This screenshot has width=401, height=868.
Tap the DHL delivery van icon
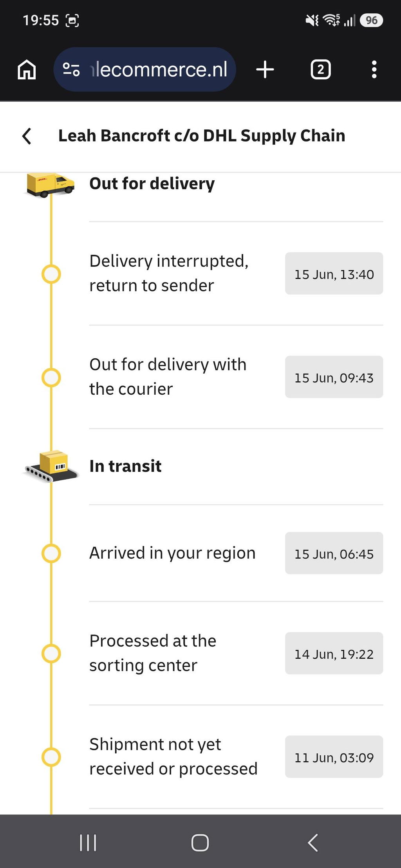[x=50, y=184]
